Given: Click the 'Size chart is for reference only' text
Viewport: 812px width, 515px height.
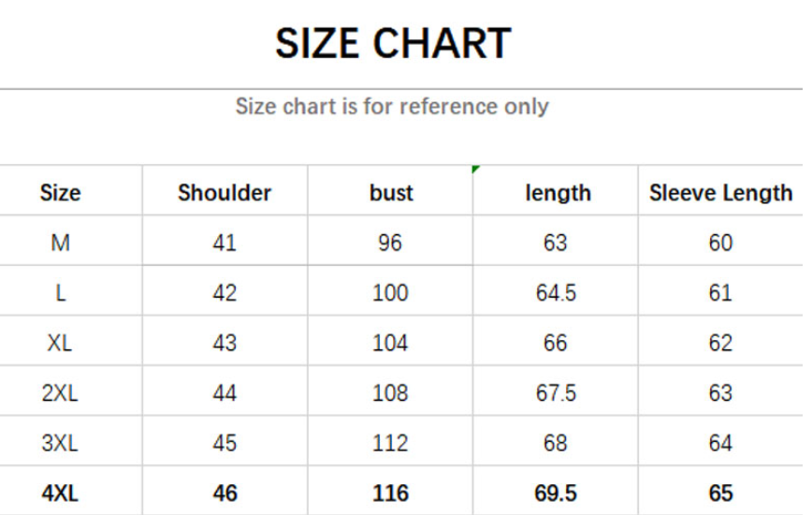Looking at the screenshot, I should pos(391,107).
